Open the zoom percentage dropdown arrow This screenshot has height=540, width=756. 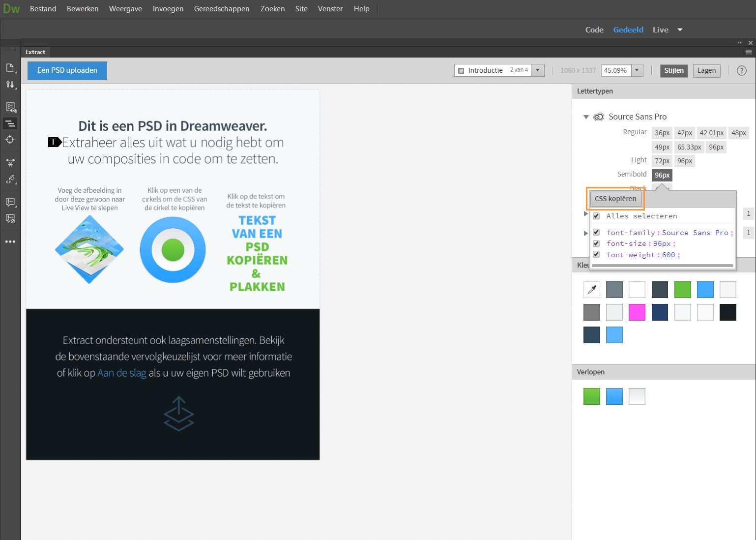coord(637,70)
